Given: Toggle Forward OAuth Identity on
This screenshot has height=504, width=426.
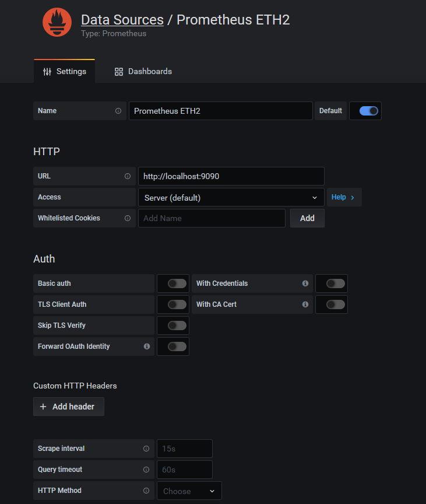Looking at the screenshot, I should click(177, 346).
